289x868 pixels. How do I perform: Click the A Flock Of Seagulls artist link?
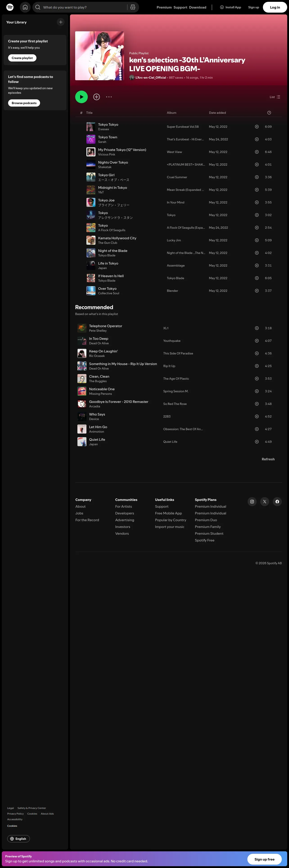[x=112, y=230]
